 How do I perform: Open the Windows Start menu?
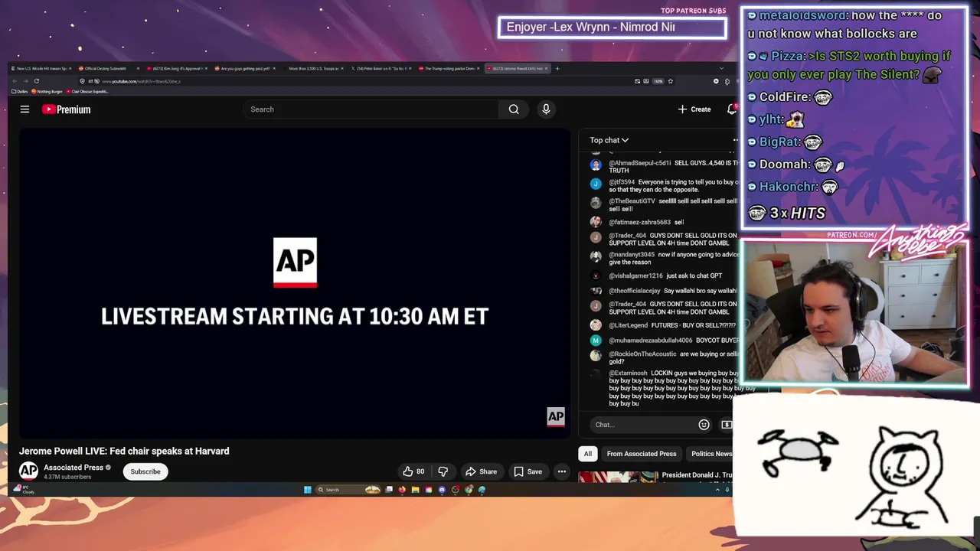click(308, 490)
